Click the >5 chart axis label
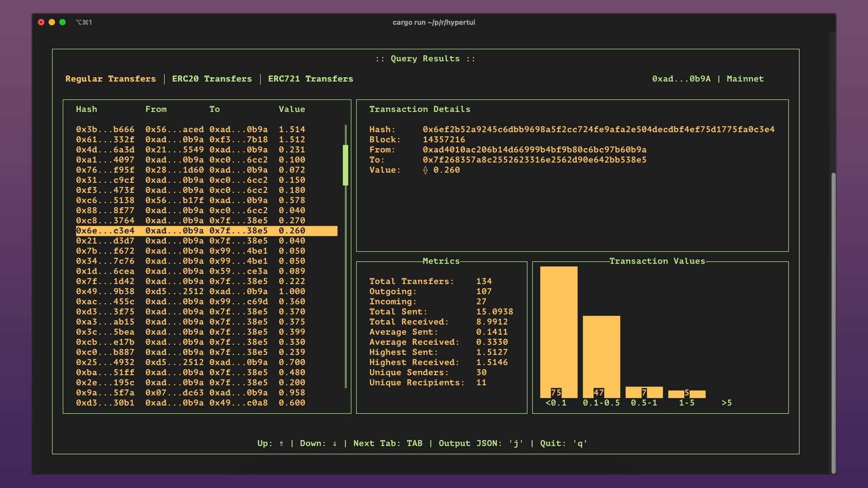This screenshot has width=868, height=488. tap(726, 403)
